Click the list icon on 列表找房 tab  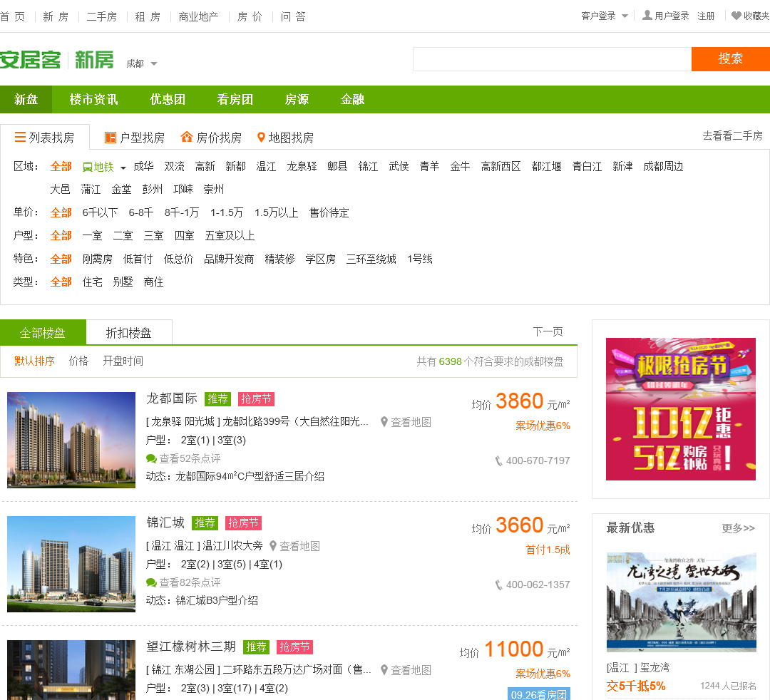point(20,137)
